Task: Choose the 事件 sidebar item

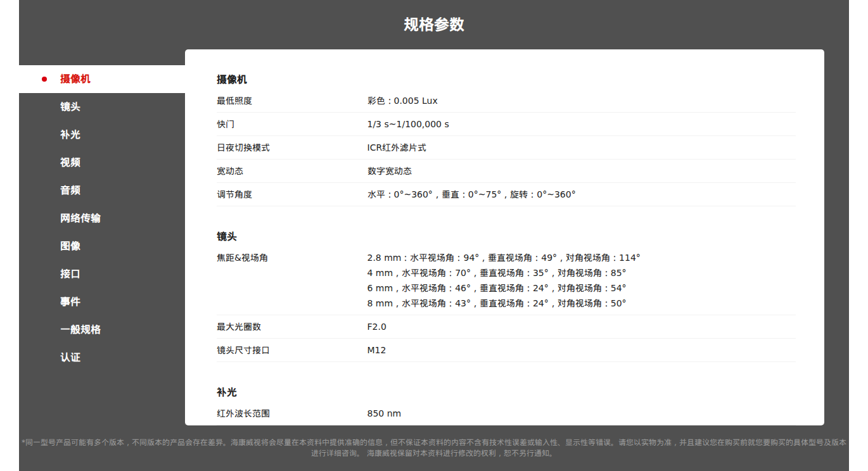Action: (x=102, y=302)
